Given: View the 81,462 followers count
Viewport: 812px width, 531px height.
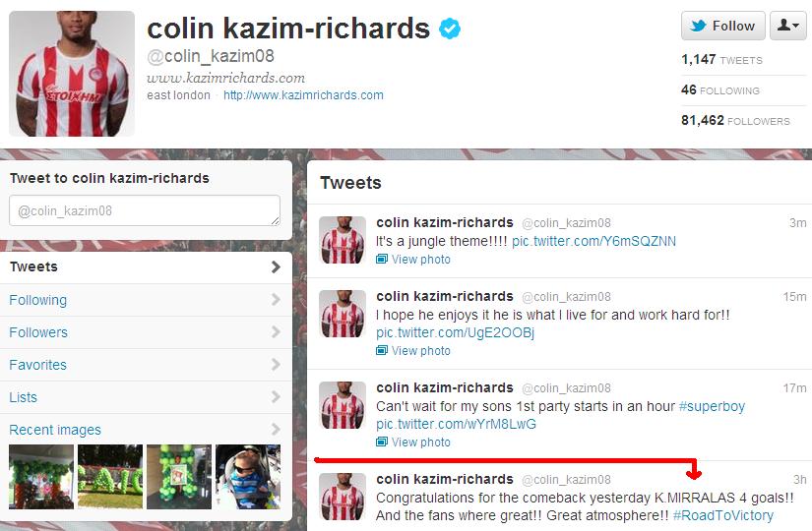Looking at the screenshot, I should click(735, 121).
